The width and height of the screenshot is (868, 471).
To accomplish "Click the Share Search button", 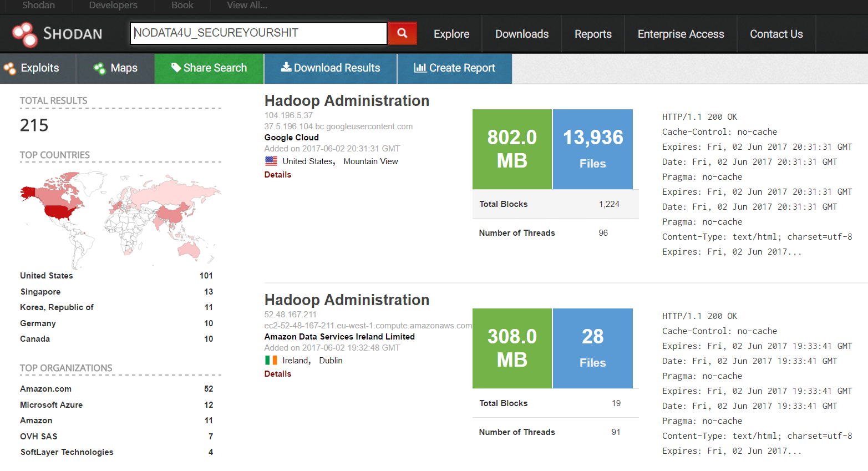I will point(209,68).
